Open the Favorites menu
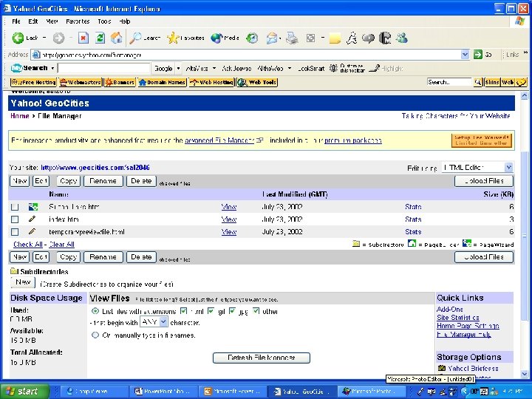 click(x=78, y=21)
